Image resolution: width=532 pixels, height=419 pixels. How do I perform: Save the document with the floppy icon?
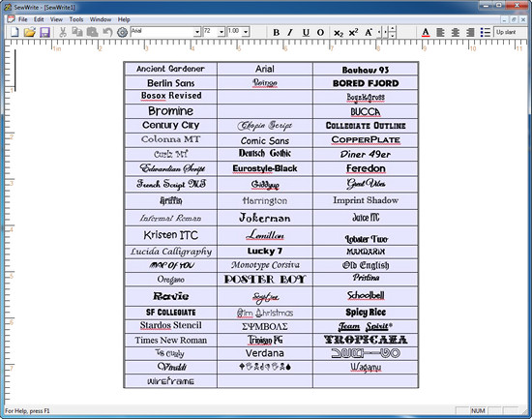point(44,32)
